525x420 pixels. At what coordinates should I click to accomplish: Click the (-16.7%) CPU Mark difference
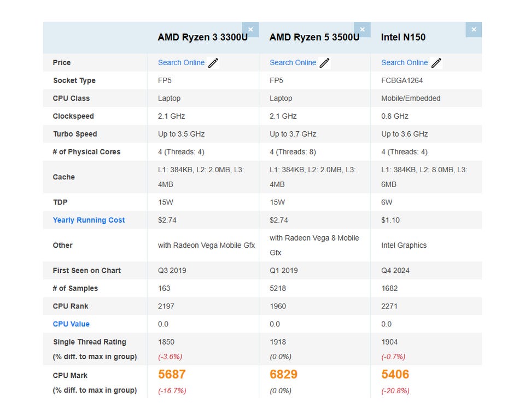coord(172,390)
